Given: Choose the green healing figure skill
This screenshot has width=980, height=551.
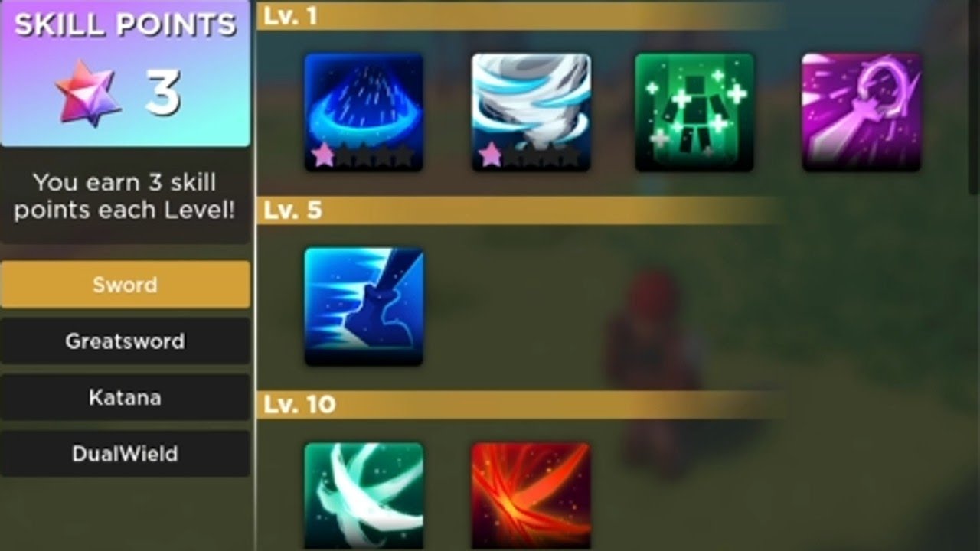Looking at the screenshot, I should (694, 112).
